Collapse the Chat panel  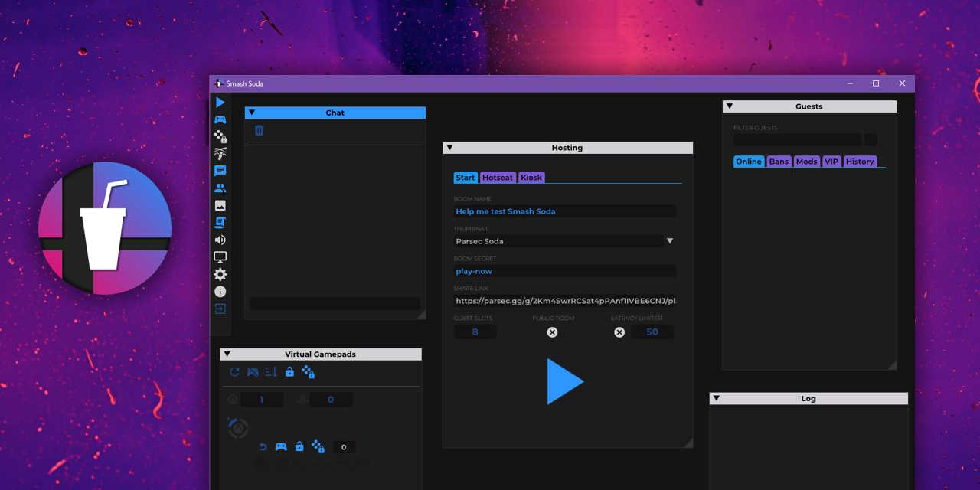(x=252, y=113)
